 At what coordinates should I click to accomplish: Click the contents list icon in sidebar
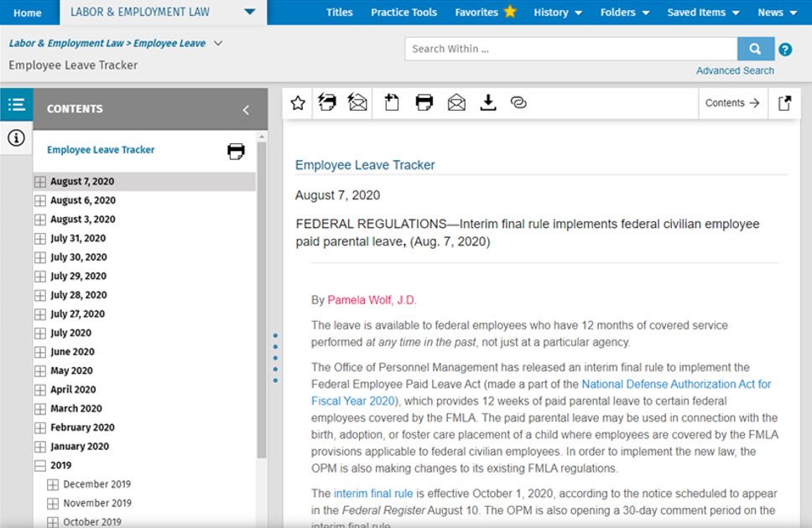click(17, 105)
